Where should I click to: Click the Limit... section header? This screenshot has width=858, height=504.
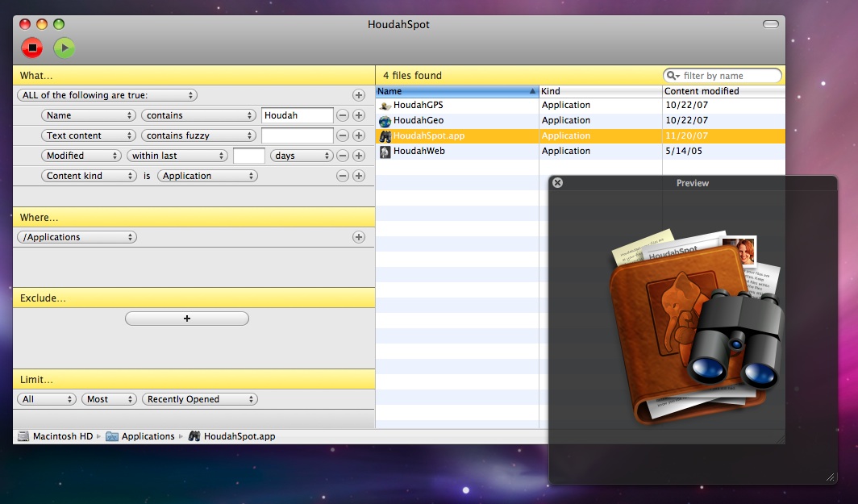pos(194,379)
